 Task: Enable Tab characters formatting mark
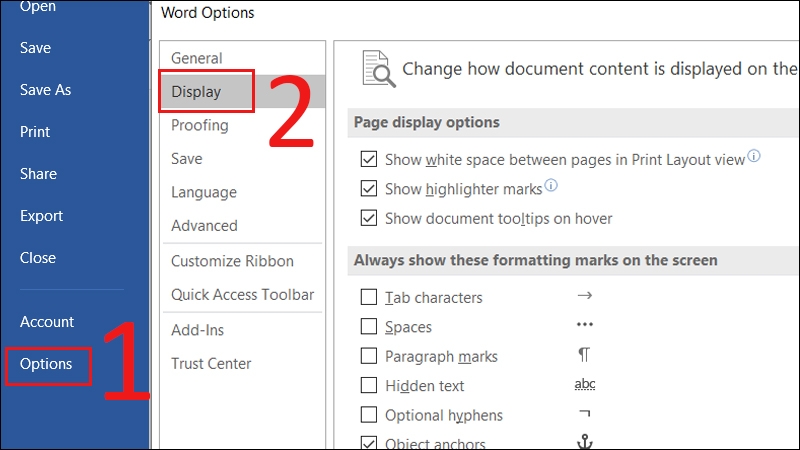(x=369, y=297)
